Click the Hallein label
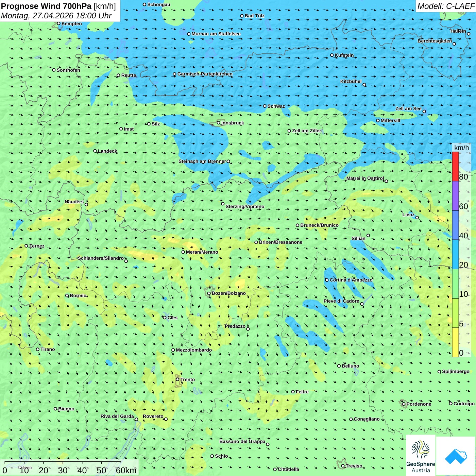Screen dimensions: 476x476 coord(458,31)
